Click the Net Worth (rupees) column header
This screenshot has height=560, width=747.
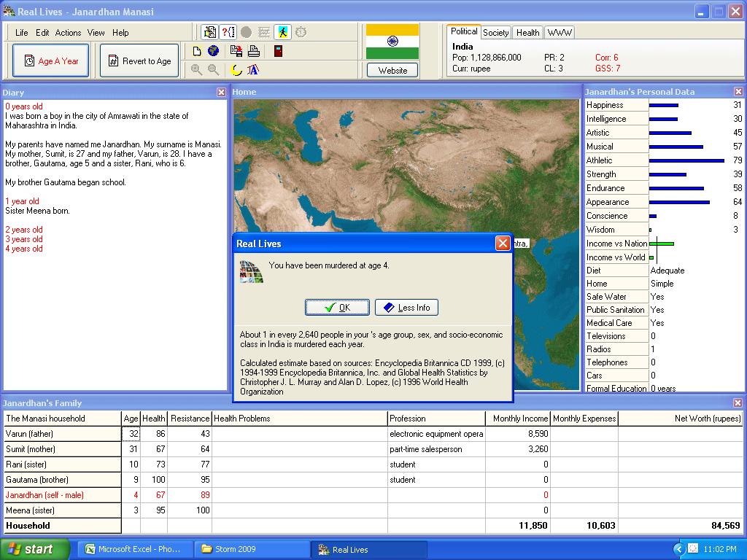coord(681,419)
